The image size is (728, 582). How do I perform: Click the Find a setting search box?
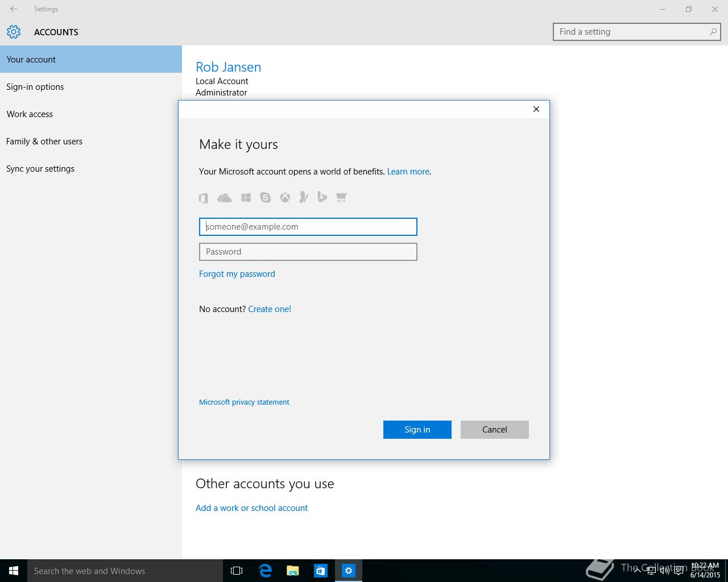(x=637, y=32)
